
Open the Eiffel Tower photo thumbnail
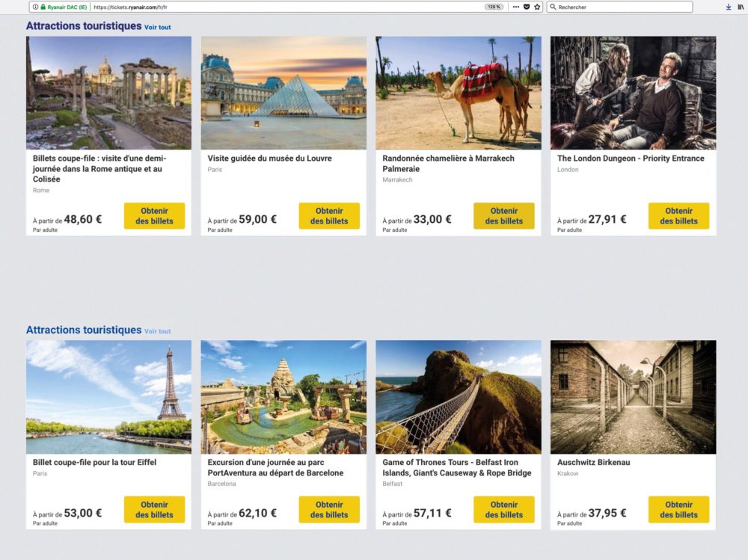point(108,397)
